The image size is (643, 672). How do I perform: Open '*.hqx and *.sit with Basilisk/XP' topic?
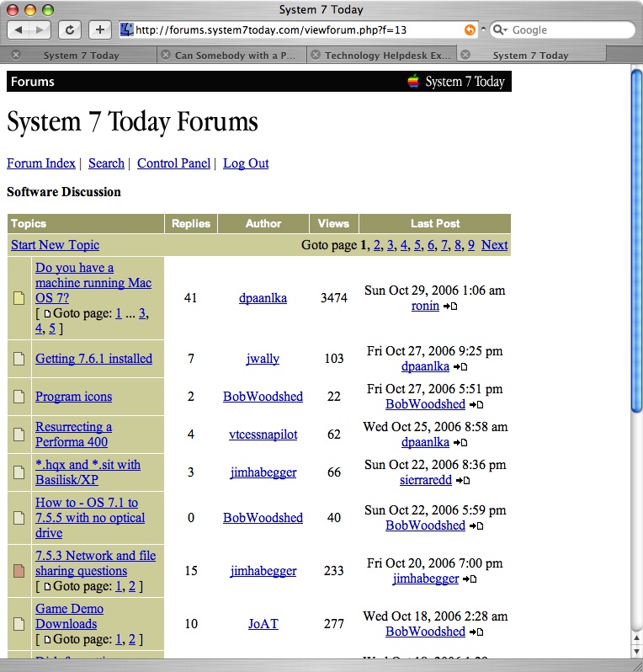pyautogui.click(x=88, y=472)
